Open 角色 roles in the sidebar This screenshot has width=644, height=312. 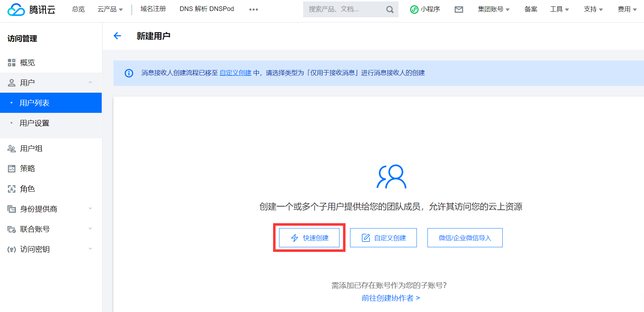pos(28,189)
